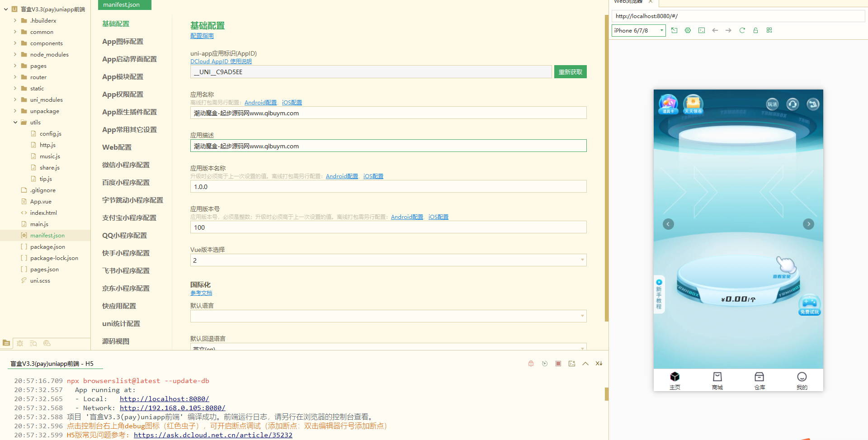This screenshot has height=440, width=868.
Task: Tap the carousel right arrow in preview
Action: [x=808, y=224]
